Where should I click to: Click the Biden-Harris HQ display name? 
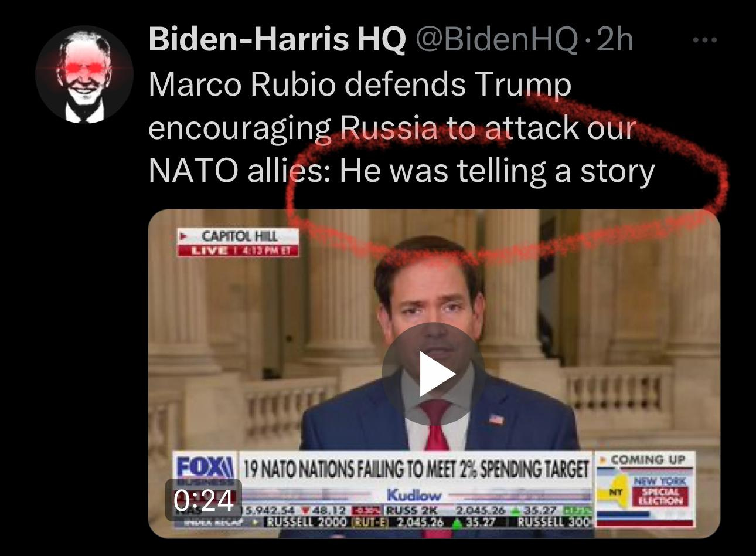tap(277, 39)
